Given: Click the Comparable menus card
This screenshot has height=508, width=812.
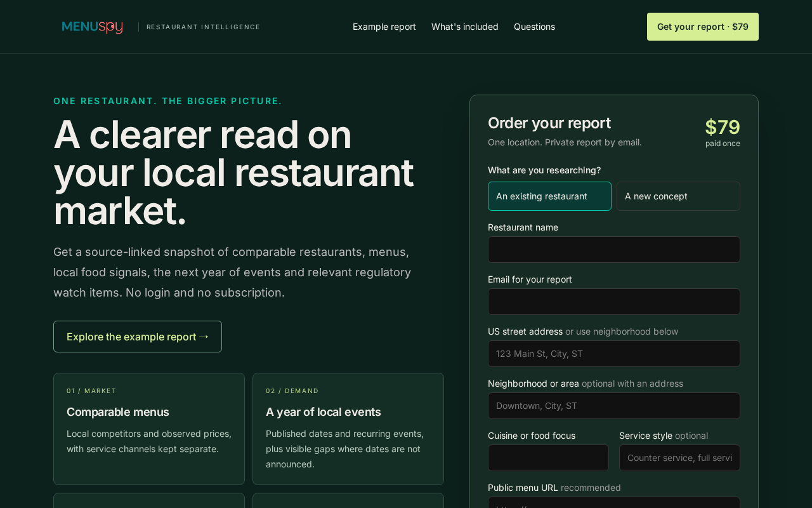Looking at the screenshot, I should click(149, 429).
